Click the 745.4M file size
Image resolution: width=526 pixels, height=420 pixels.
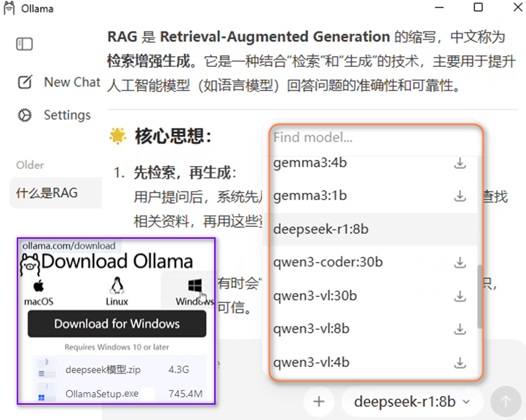[x=186, y=394]
